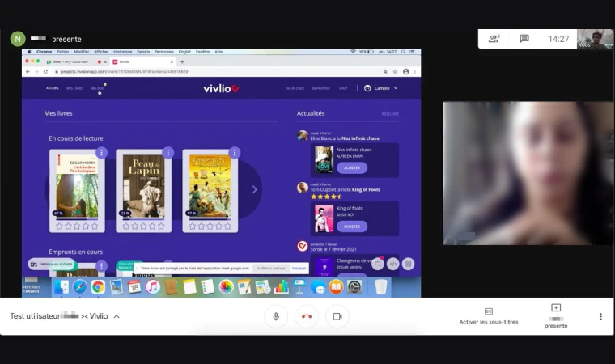Click the participant video tile
The image size is (615, 364).
coord(528,173)
